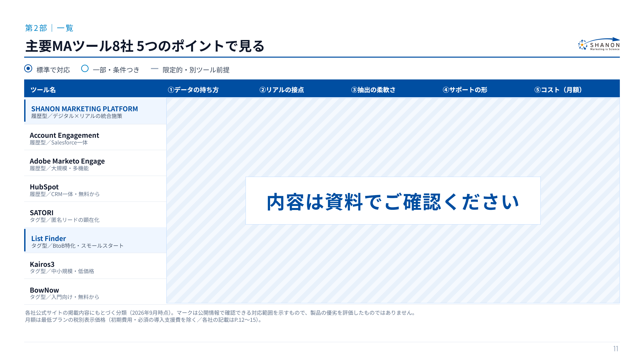Screen dimensions: 644x362
Task: Click the page number 11
Action: [616, 349]
